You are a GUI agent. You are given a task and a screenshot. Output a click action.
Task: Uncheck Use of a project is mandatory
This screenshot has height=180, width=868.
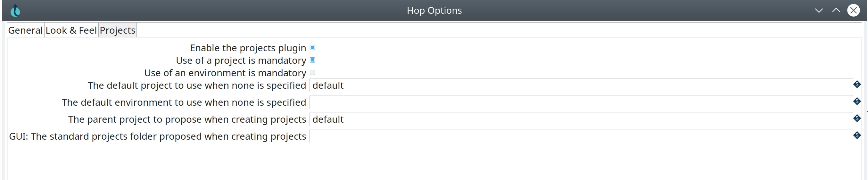312,60
